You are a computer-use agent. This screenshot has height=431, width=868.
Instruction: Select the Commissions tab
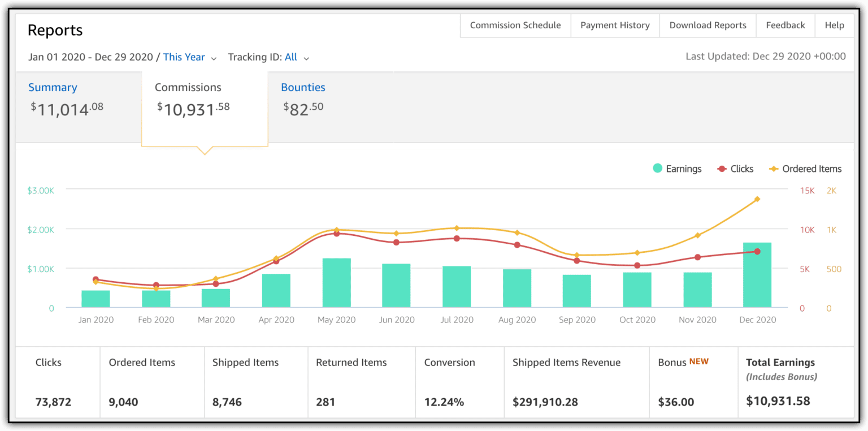[188, 87]
